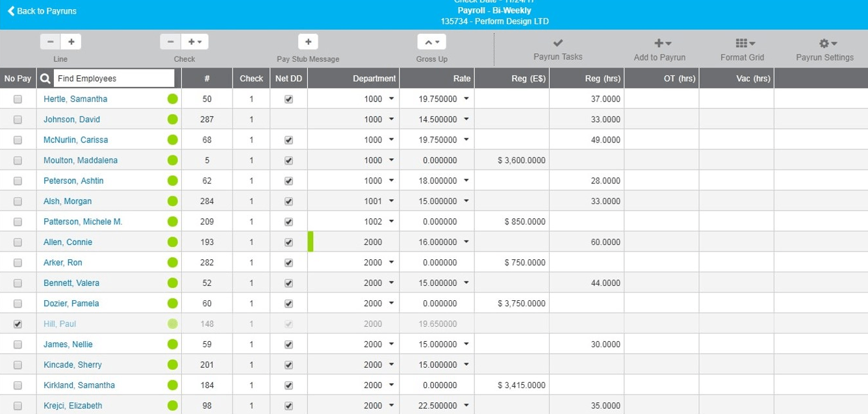Open Payrun Tasks checkmark icon

coord(557,44)
